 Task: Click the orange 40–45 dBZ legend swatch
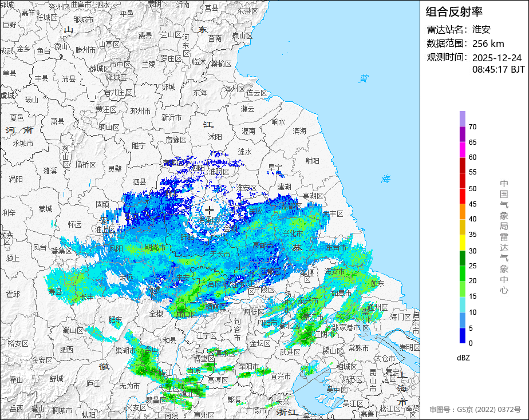pos(462,212)
